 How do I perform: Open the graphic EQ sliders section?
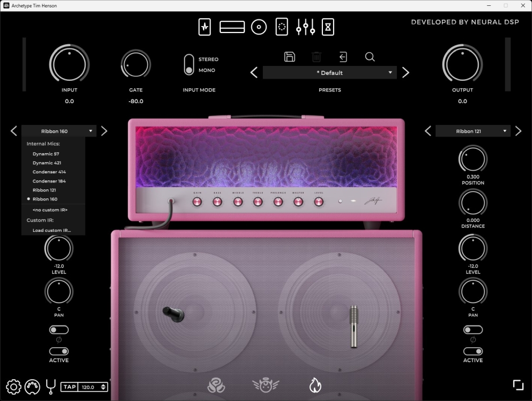(x=305, y=27)
